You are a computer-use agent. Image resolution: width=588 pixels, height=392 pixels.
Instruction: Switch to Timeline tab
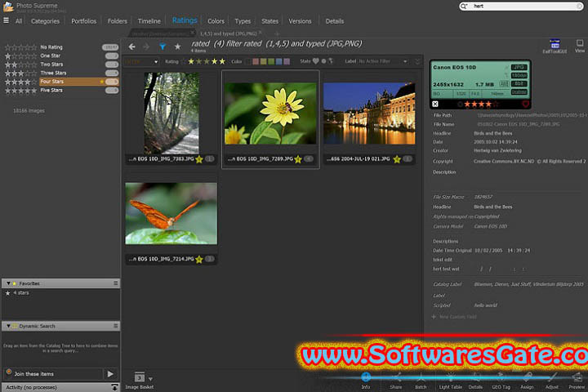(x=149, y=21)
